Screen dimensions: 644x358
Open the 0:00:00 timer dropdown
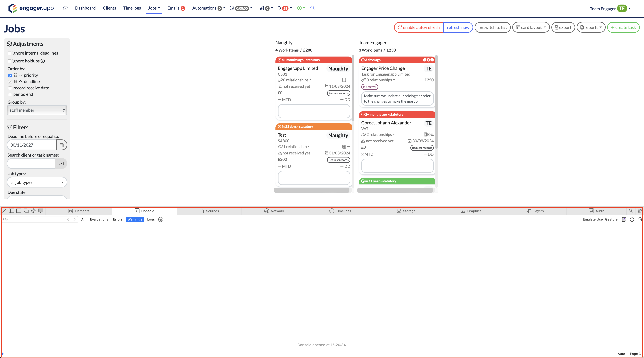click(x=241, y=8)
